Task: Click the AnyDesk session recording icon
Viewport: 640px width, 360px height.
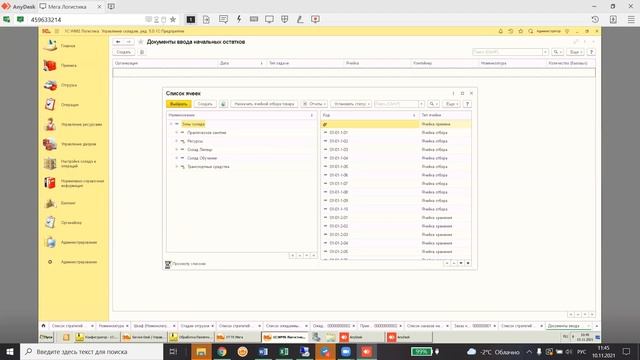Action: (316, 19)
